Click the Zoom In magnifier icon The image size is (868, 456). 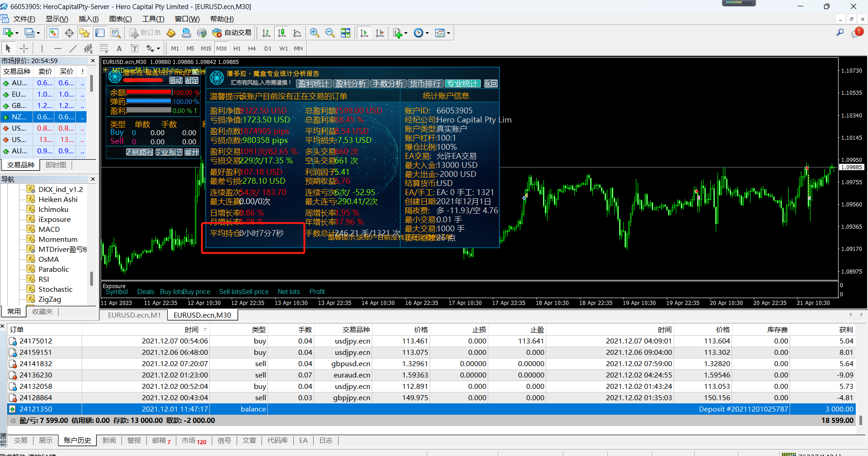314,33
